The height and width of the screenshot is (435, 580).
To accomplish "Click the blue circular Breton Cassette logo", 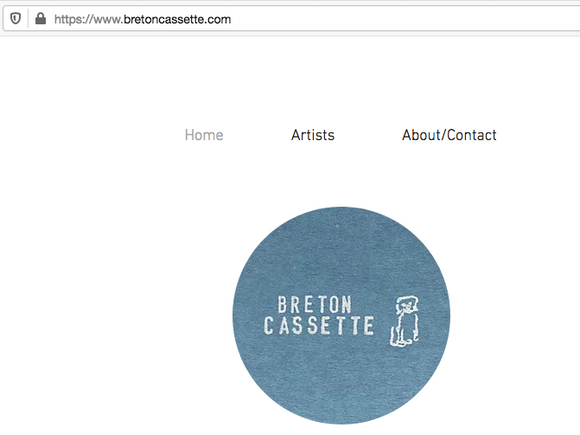I will pos(341,315).
